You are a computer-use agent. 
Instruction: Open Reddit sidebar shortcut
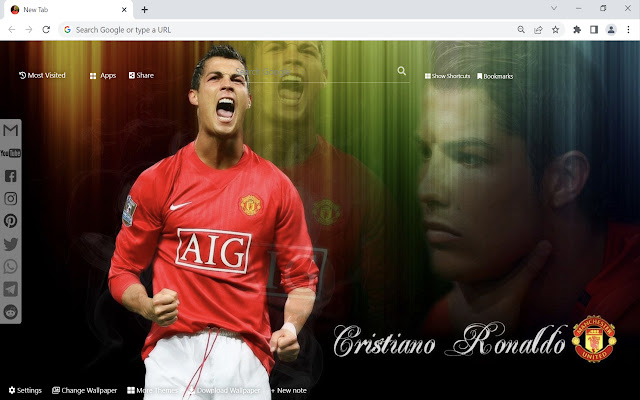pos(11,312)
